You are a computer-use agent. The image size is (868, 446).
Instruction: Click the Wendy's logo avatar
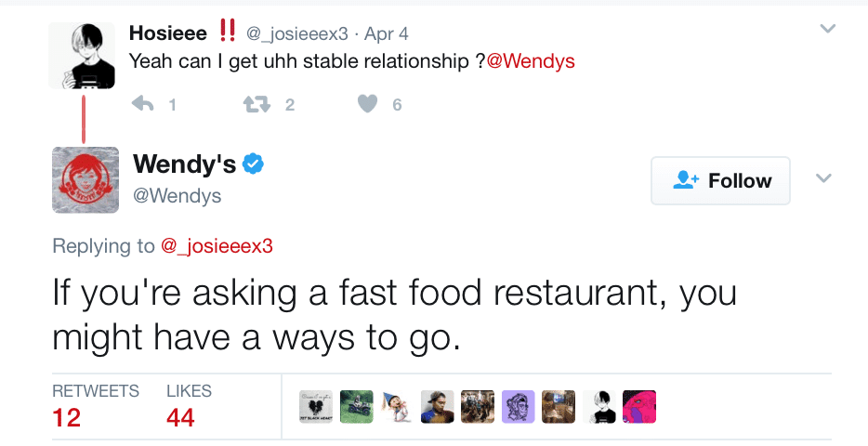(x=85, y=179)
